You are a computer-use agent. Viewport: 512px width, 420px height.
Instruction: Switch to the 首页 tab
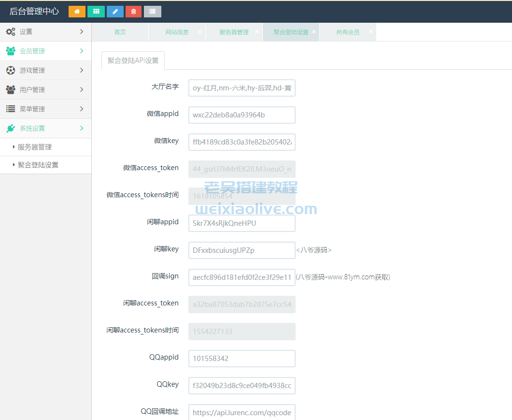pos(120,32)
